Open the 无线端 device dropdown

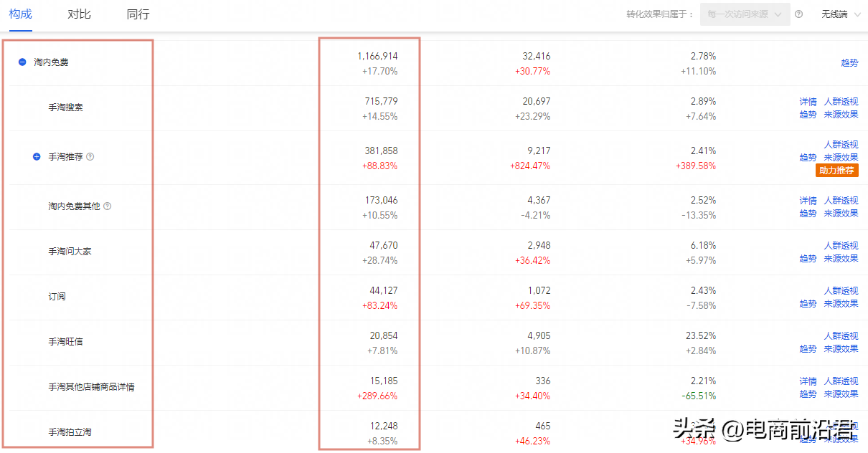pyautogui.click(x=840, y=14)
